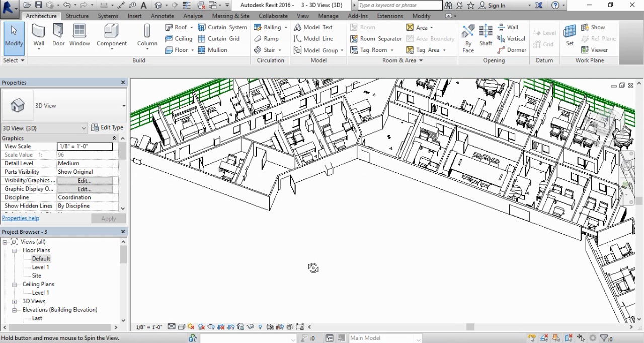Click the 3D view horizontal scrollbar thumb
Image resolution: width=644 pixels, height=343 pixels.
point(470,327)
